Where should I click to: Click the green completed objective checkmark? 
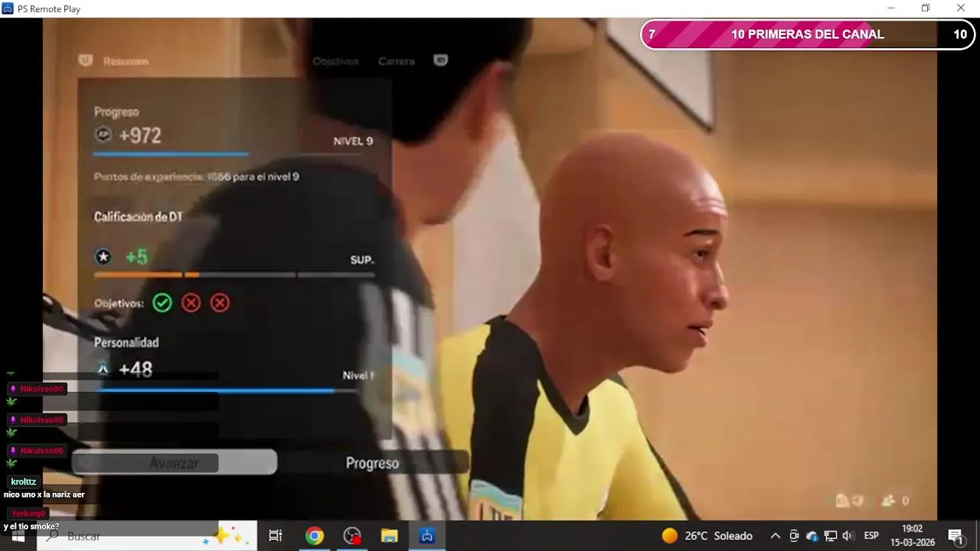[162, 303]
